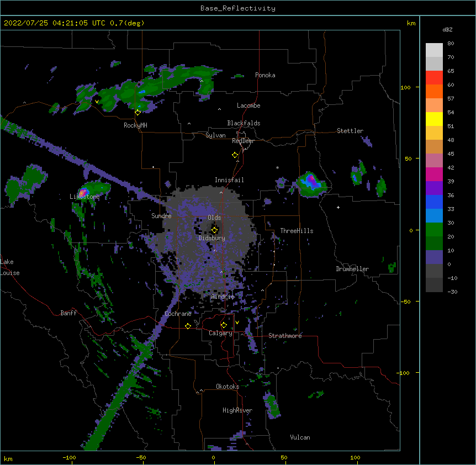Select the Sylvan label
This screenshot has width=476, height=465.
(x=215, y=135)
